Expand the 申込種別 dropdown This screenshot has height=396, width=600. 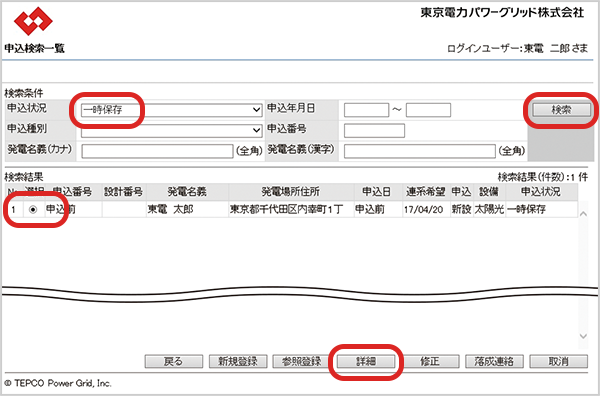[x=171, y=130]
